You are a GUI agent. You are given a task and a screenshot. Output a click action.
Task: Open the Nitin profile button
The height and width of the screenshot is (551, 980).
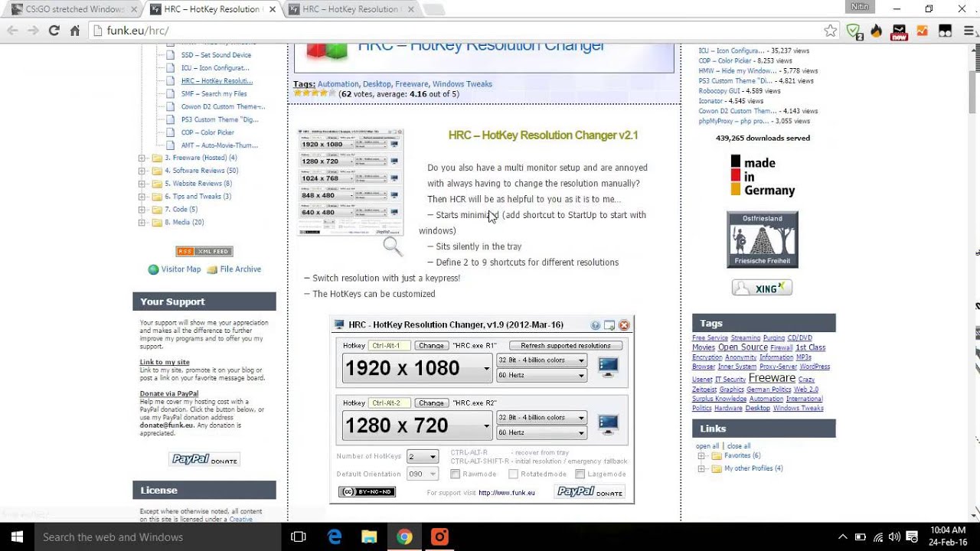[860, 7]
